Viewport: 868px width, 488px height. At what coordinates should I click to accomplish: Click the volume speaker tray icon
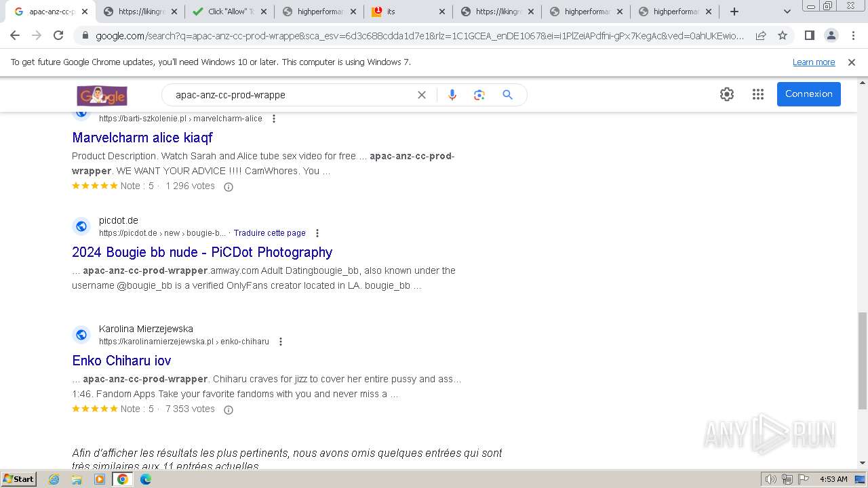coord(771,479)
